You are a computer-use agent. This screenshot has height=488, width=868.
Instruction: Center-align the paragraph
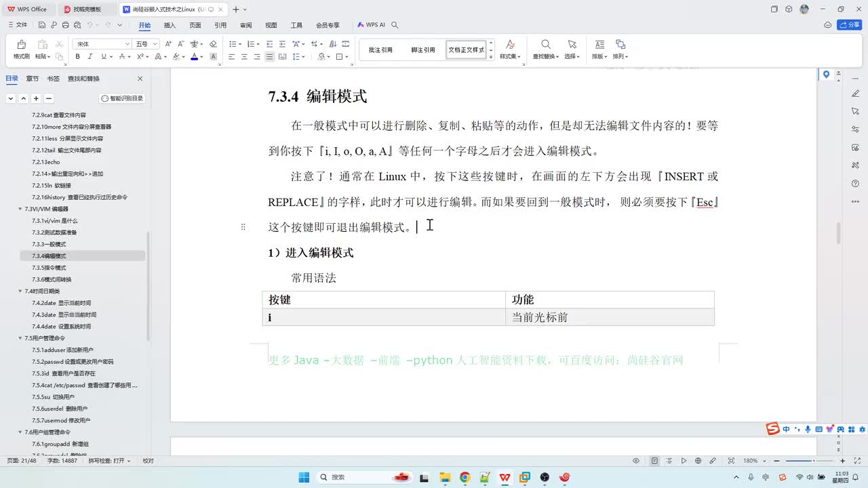[244, 57]
